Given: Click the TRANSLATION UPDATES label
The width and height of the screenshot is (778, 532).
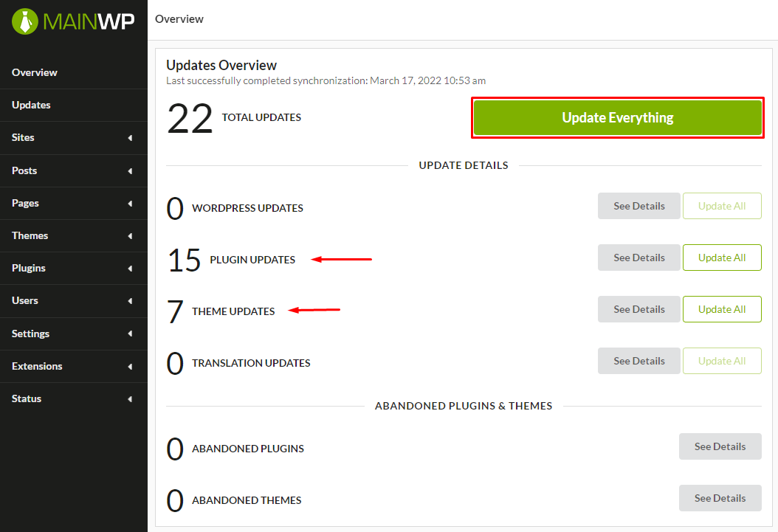Looking at the screenshot, I should click(251, 363).
